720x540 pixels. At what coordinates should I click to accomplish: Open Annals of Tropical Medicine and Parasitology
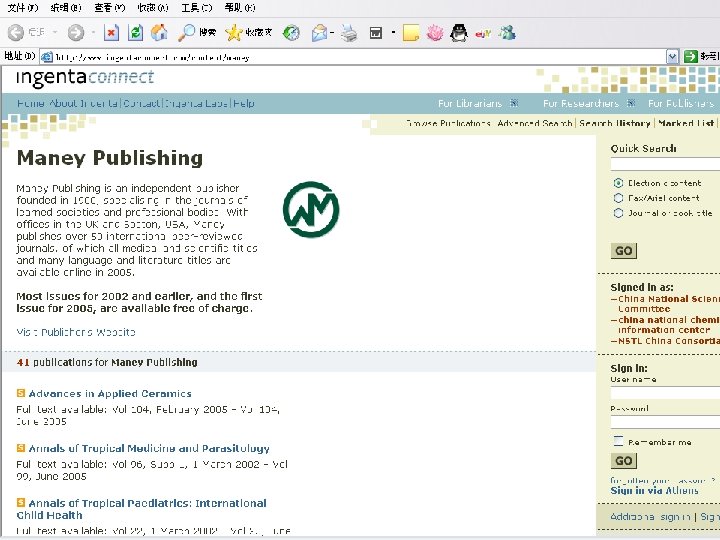coord(149,448)
